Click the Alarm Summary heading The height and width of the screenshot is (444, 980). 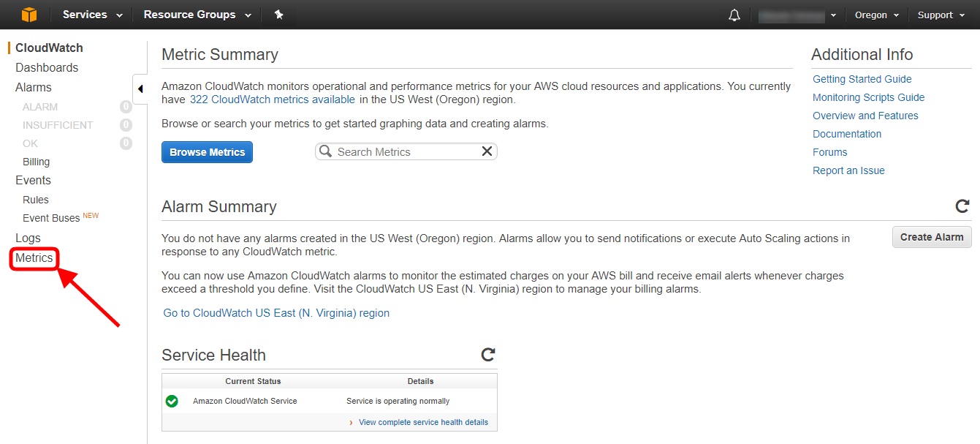(219, 206)
